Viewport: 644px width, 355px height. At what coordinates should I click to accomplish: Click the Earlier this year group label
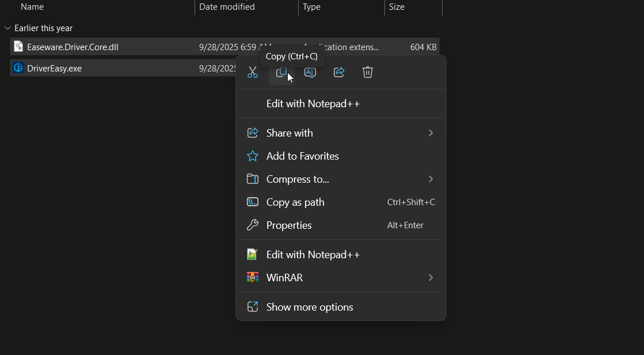point(44,28)
